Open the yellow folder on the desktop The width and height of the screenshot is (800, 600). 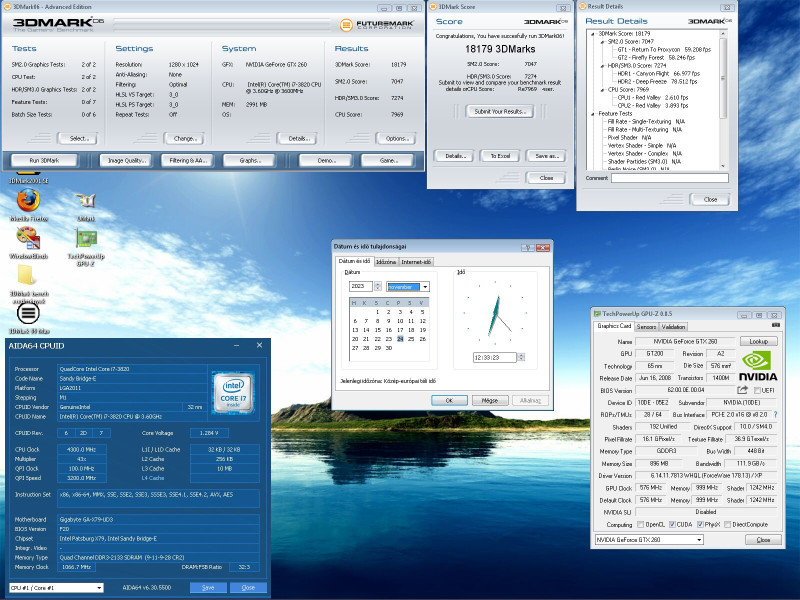[26, 276]
